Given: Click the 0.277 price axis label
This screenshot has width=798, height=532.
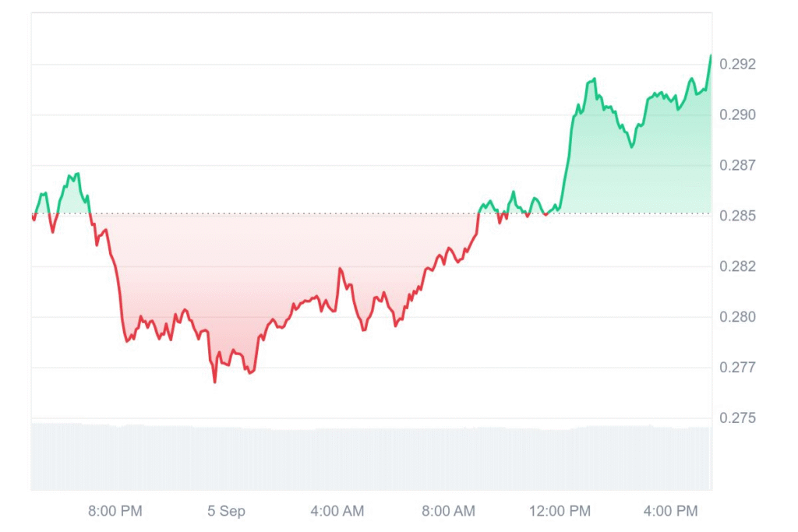Looking at the screenshot, I should (737, 367).
